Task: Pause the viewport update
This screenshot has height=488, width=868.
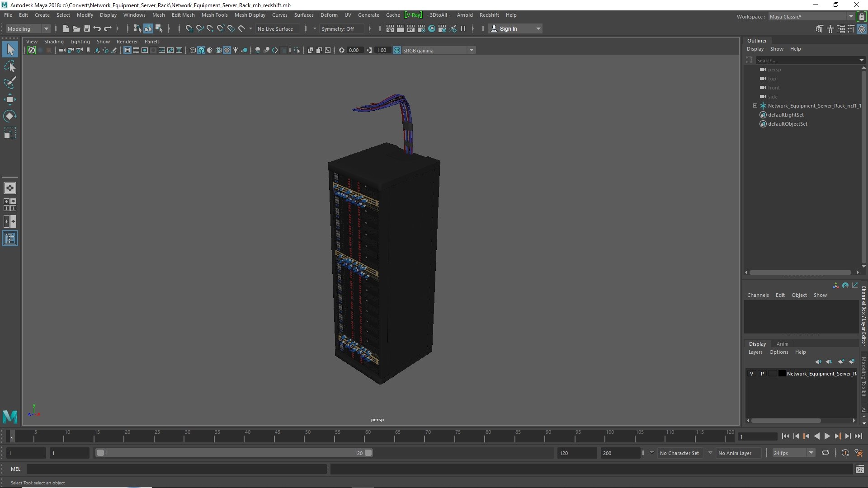Action: (x=463, y=28)
